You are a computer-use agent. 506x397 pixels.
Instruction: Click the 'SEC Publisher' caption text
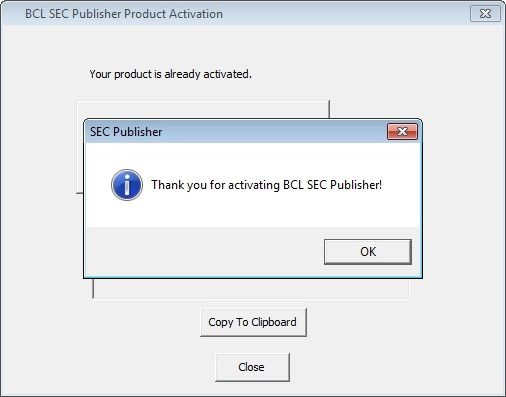tap(126, 132)
